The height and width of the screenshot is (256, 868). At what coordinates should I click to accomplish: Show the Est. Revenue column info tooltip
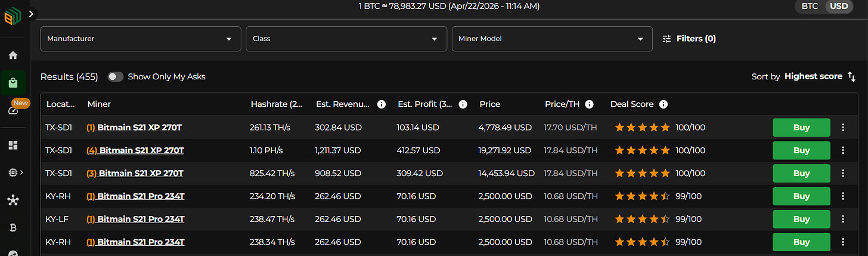pos(382,104)
